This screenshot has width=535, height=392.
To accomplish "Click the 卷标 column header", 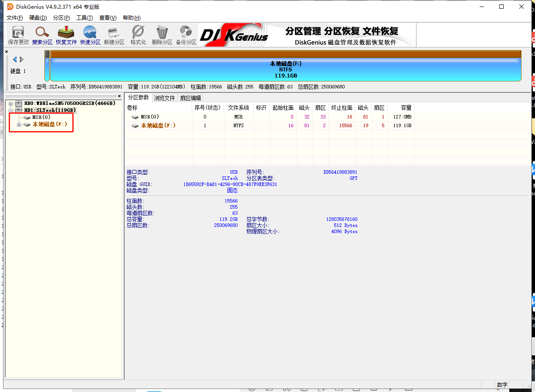I will point(159,108).
